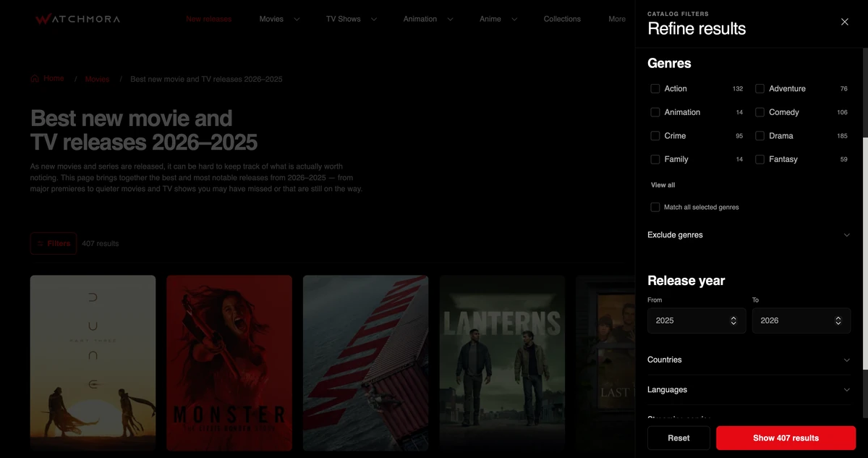Open the TV Shows dropdown chevron
Image resolution: width=868 pixels, height=458 pixels.
coord(373,20)
